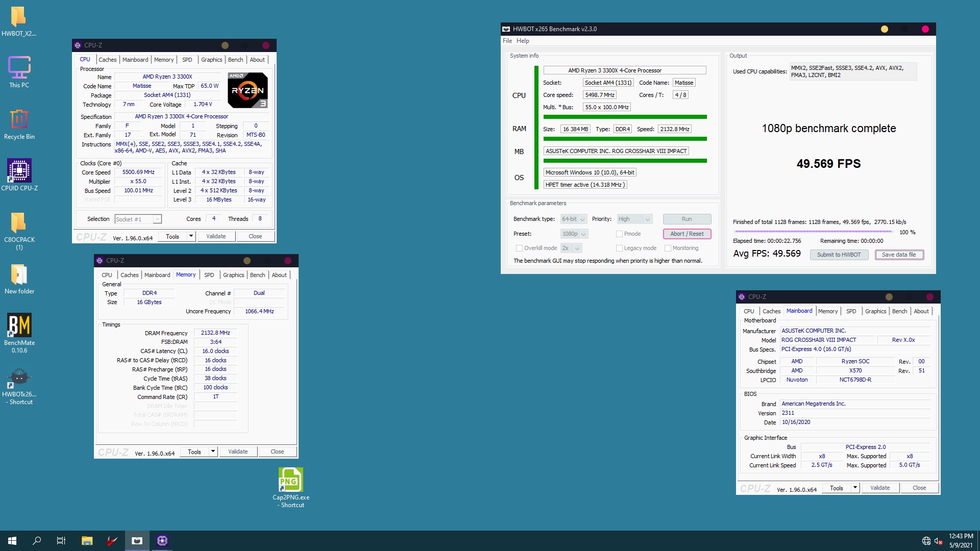
Task: Open About tab in CPU-Z memory window
Action: [x=279, y=275]
